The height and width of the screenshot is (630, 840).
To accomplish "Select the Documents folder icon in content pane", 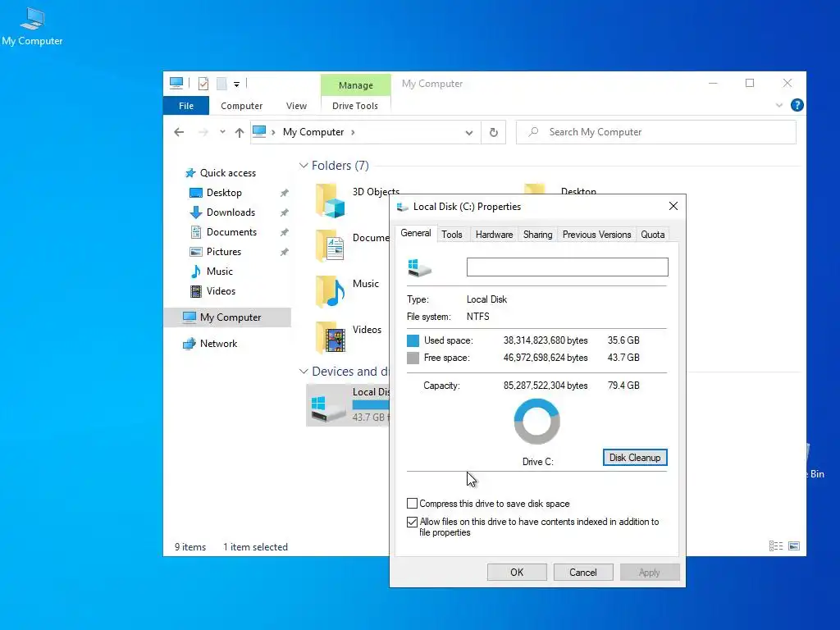I will pos(330,246).
